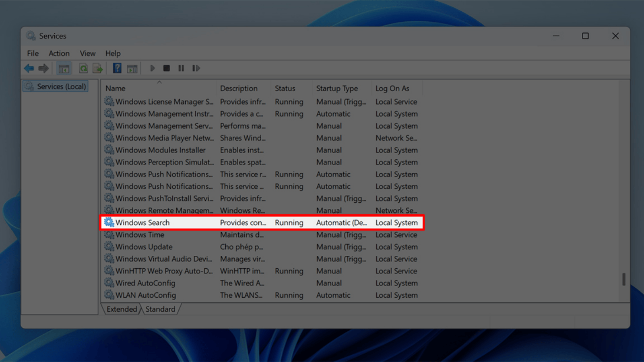Open Help from the blue question-mark icon

(117, 68)
